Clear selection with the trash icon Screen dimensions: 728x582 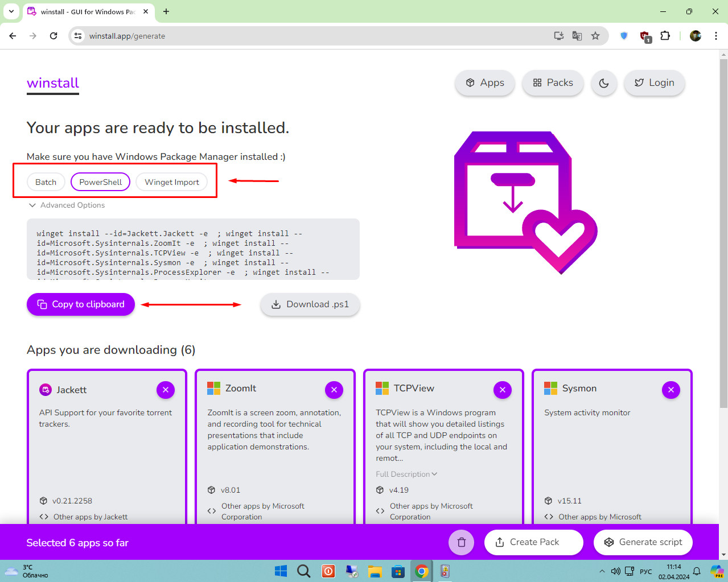coord(462,542)
